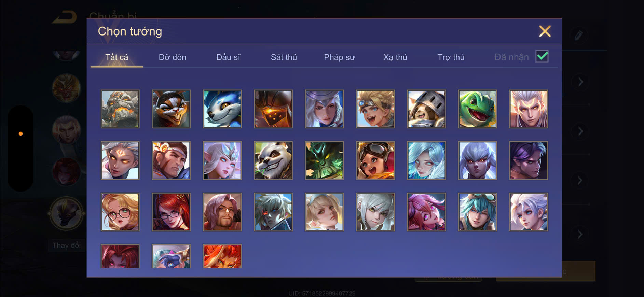
Task: Pick the blonde spiky-haired boy portrait
Action: (x=375, y=109)
